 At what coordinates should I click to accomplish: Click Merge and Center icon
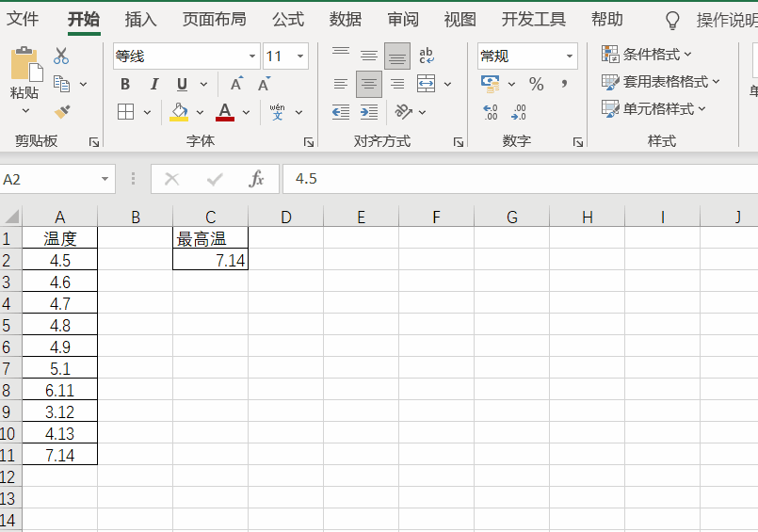[426, 84]
